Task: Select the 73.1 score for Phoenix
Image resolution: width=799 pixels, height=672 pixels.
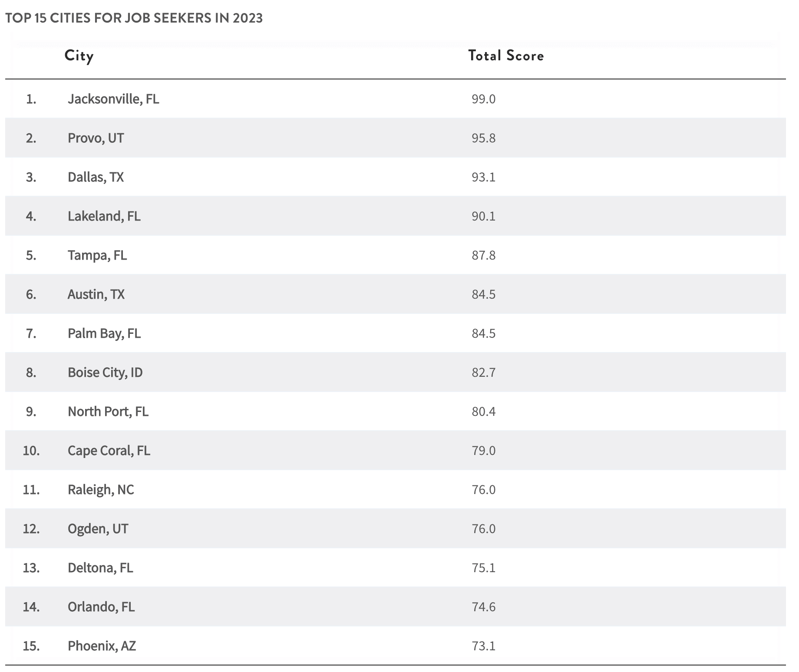Action: (x=483, y=646)
